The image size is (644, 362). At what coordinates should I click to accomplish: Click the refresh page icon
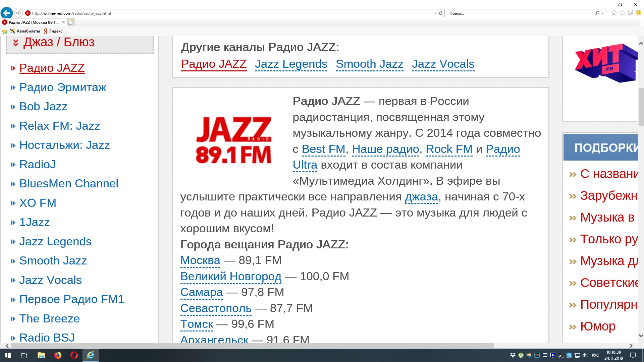tap(441, 13)
